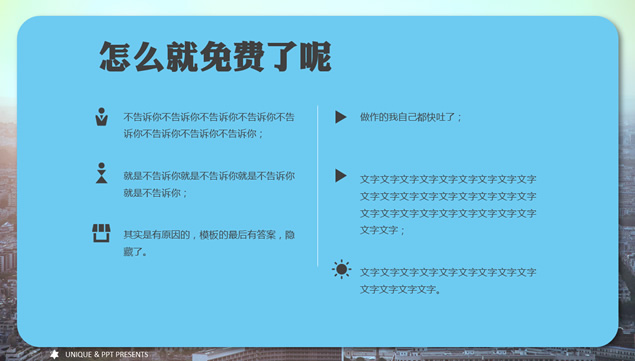Click the 就是不告诉你 text block
Viewport: 635px width, 361px height.
(x=209, y=184)
